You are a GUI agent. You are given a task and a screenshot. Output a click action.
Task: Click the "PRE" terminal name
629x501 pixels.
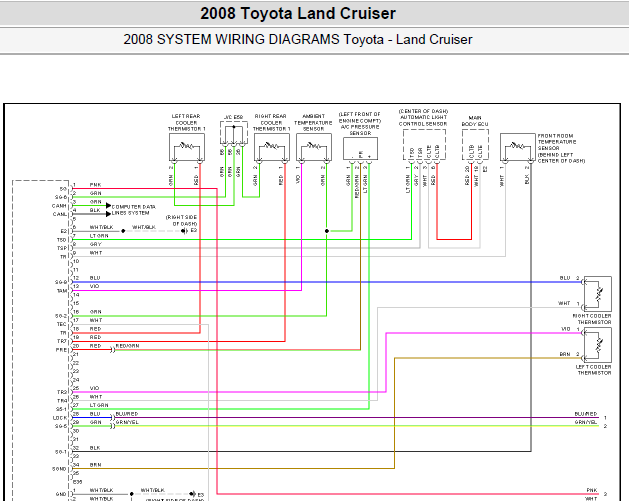[61, 350]
